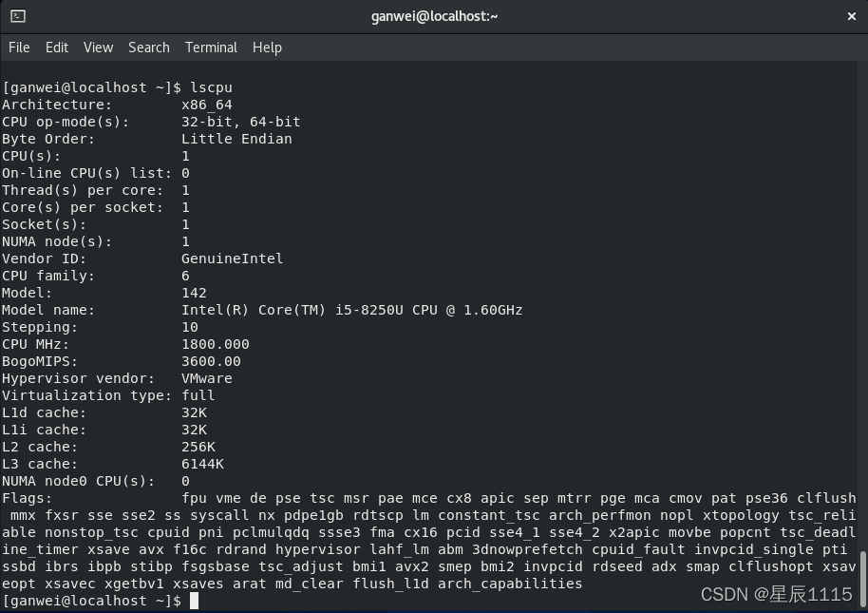Click the 'arch_capabilities' flag text
Viewport: 868px width, 613px height.
[x=510, y=584]
